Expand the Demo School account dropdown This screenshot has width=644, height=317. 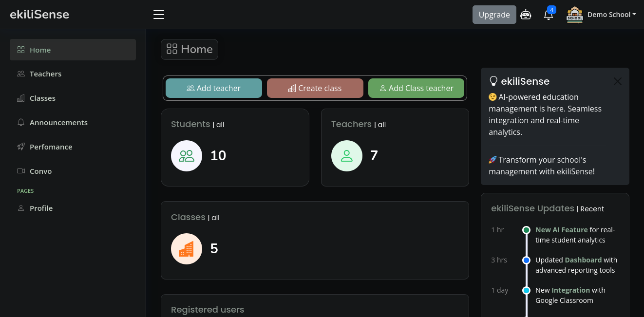[611, 15]
